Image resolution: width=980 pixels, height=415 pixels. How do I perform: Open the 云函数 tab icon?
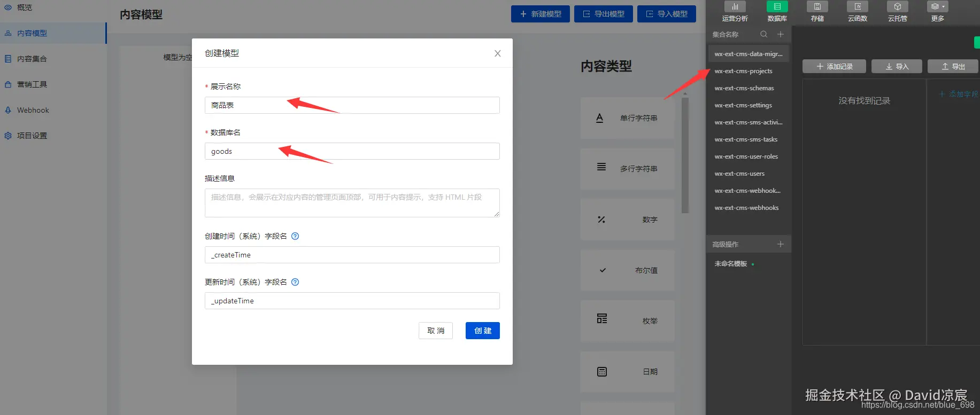point(858,6)
